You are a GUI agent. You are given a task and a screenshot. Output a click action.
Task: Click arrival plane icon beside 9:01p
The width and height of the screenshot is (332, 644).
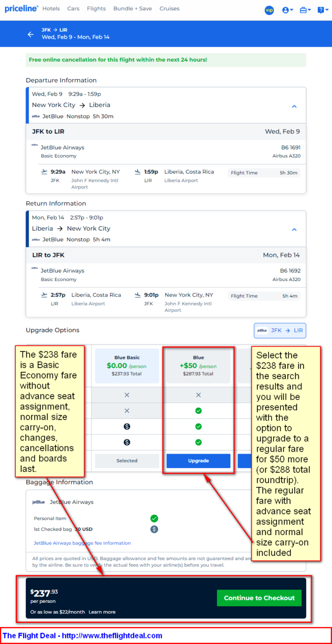(x=138, y=295)
